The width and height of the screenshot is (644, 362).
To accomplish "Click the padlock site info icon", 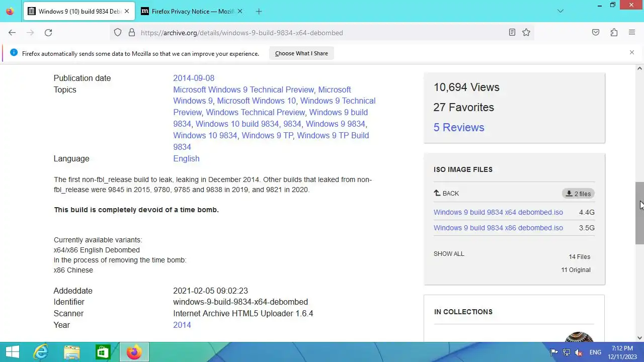I will 132,32.
